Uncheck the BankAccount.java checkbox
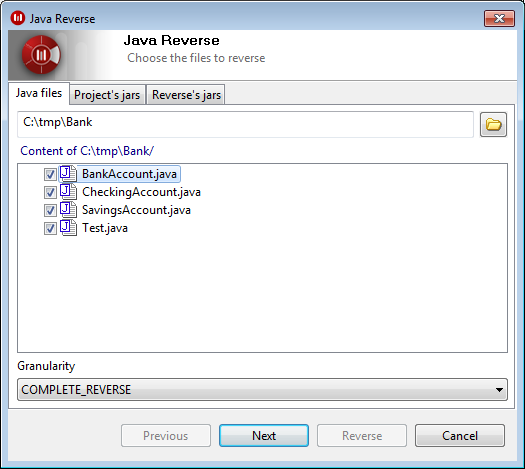525x469 pixels. coord(50,174)
